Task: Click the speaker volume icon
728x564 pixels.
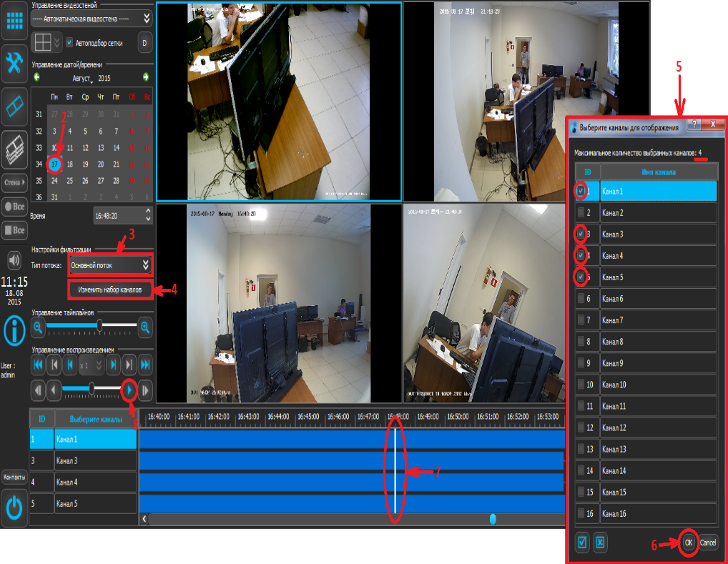Action: tap(14, 258)
